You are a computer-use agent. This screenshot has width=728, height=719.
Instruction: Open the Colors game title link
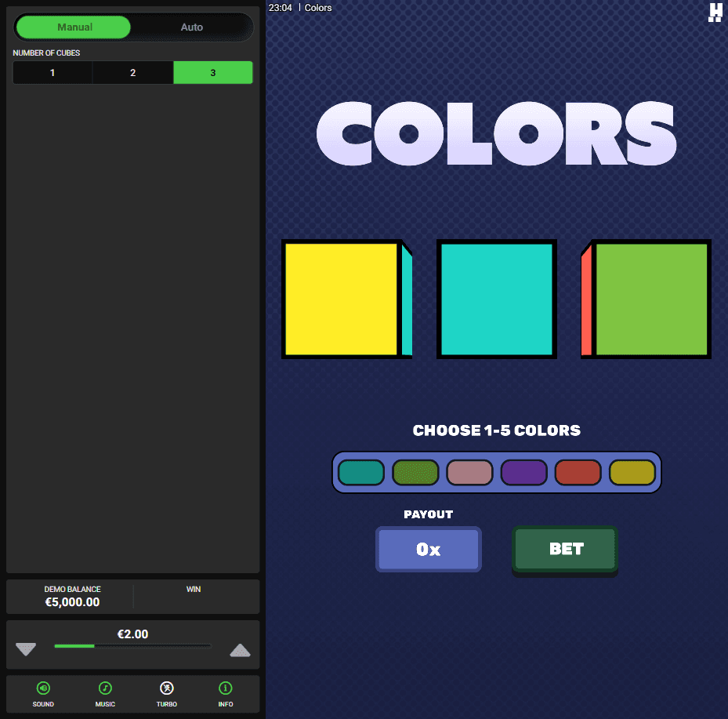[x=318, y=7]
